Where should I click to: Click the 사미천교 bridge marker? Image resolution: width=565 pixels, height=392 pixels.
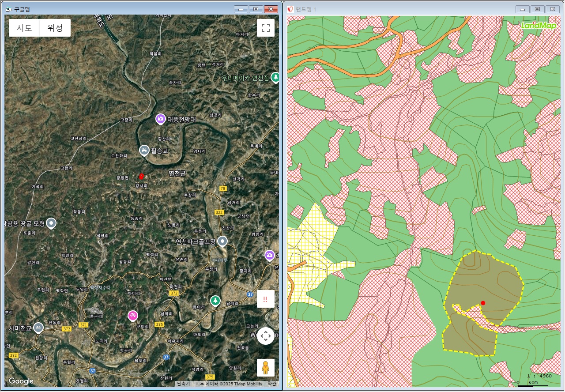38,328
